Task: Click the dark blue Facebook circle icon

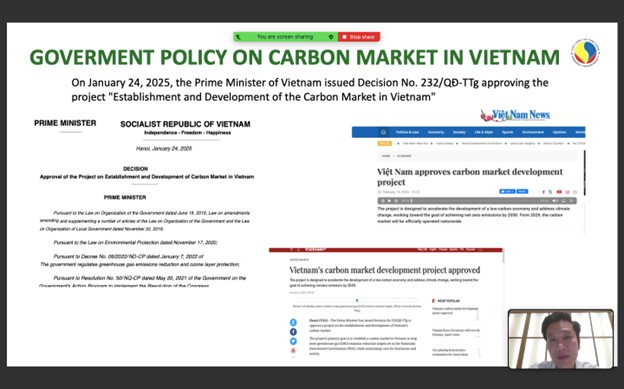Action: 293,332
